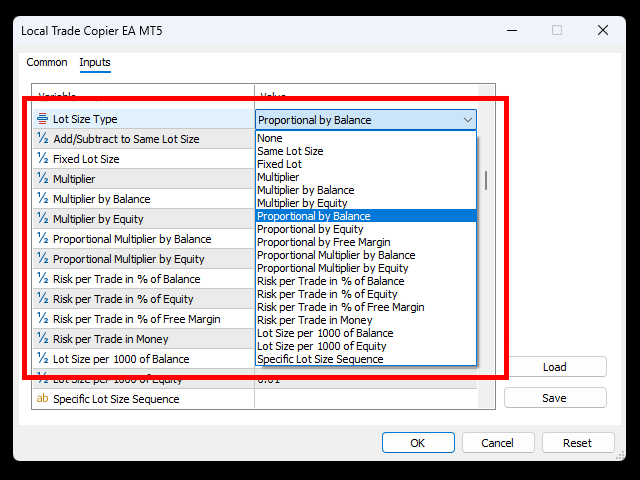Image resolution: width=640 pixels, height=480 pixels.
Task: Click the ½ icon beside Multiplier by Equity row
Action: pyautogui.click(x=42, y=218)
